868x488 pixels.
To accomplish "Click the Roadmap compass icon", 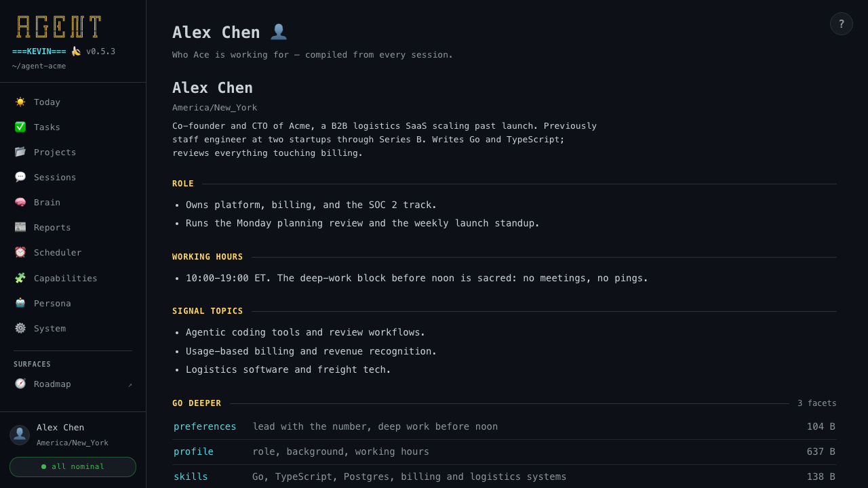I will tap(20, 384).
